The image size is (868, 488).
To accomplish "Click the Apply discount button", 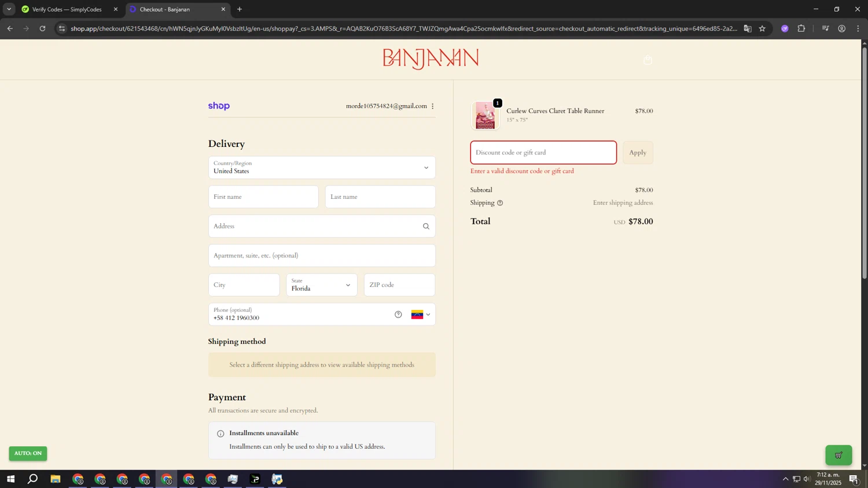I will tap(638, 153).
